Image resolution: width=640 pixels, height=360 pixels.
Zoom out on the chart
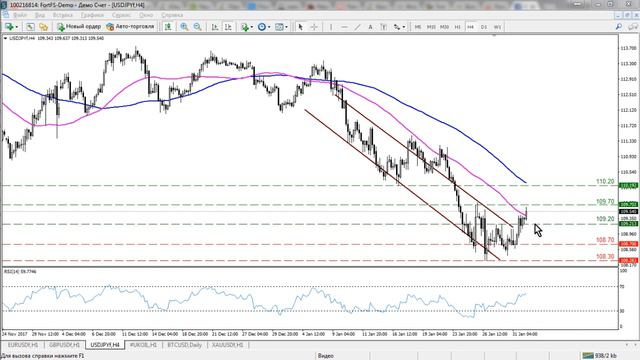[198, 27]
